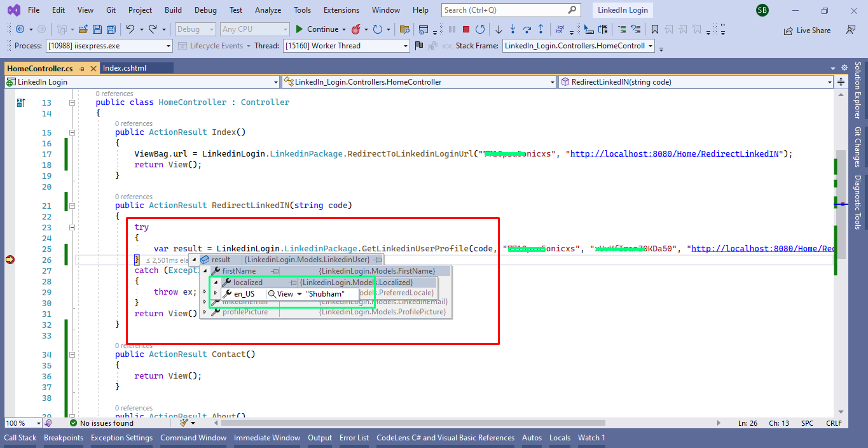The image size is (868, 448).
Task: Click the Navigate Backward arrow icon
Action: click(x=20, y=29)
